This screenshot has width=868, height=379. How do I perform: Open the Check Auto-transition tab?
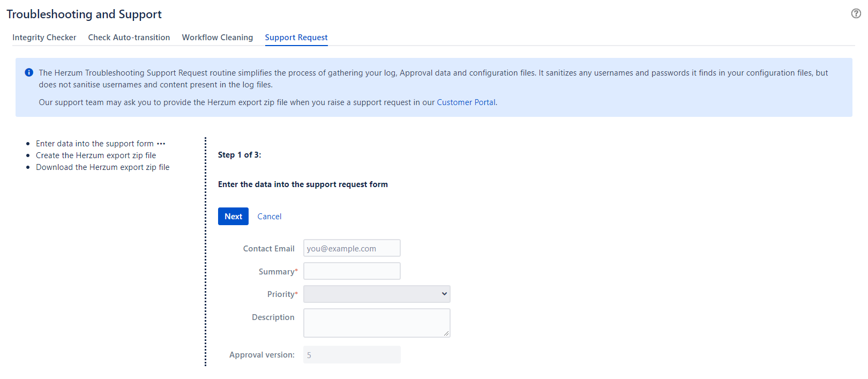coord(129,38)
